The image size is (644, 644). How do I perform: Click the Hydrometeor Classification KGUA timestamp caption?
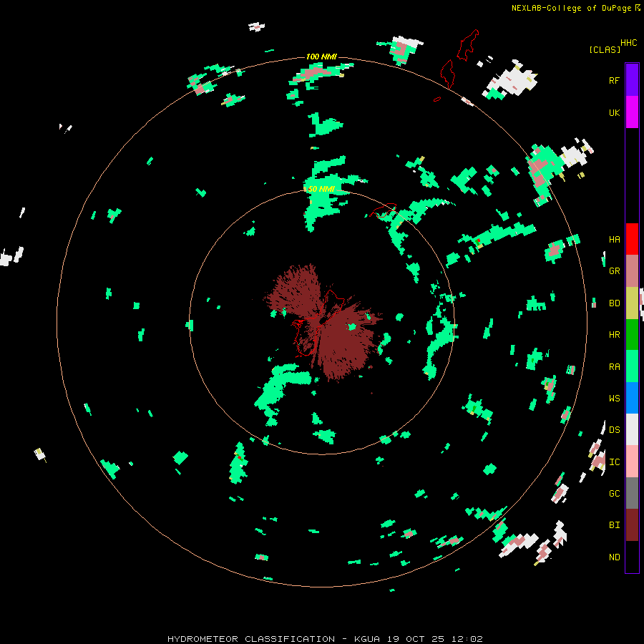click(325, 639)
